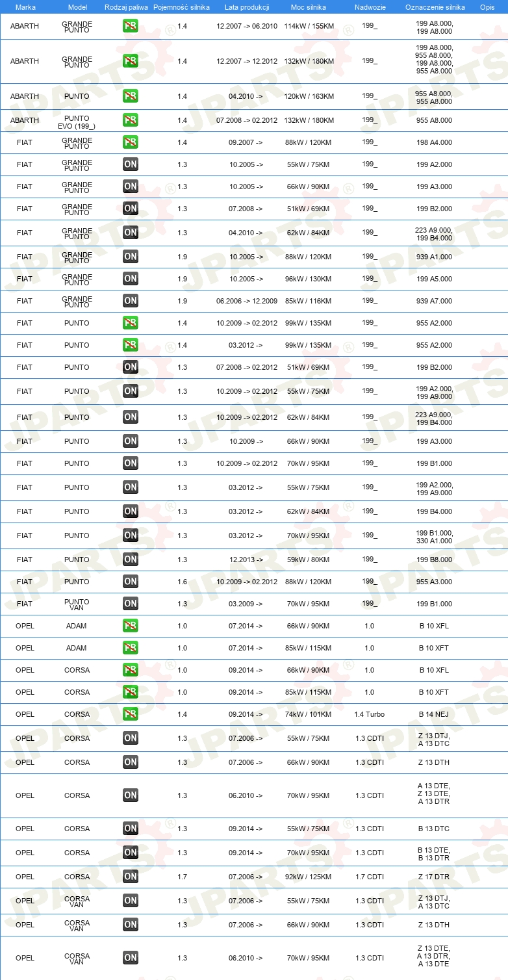Click the B 14 NEJ engine code

point(434,714)
